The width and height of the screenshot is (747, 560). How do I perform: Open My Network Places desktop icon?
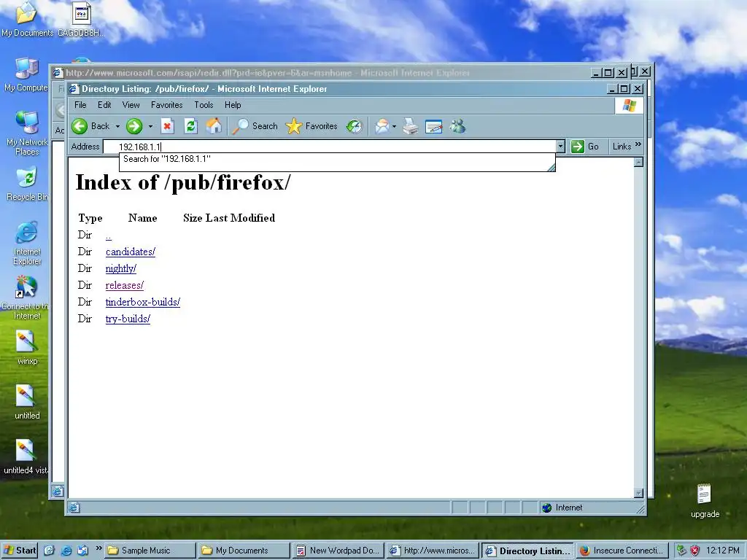click(27, 133)
